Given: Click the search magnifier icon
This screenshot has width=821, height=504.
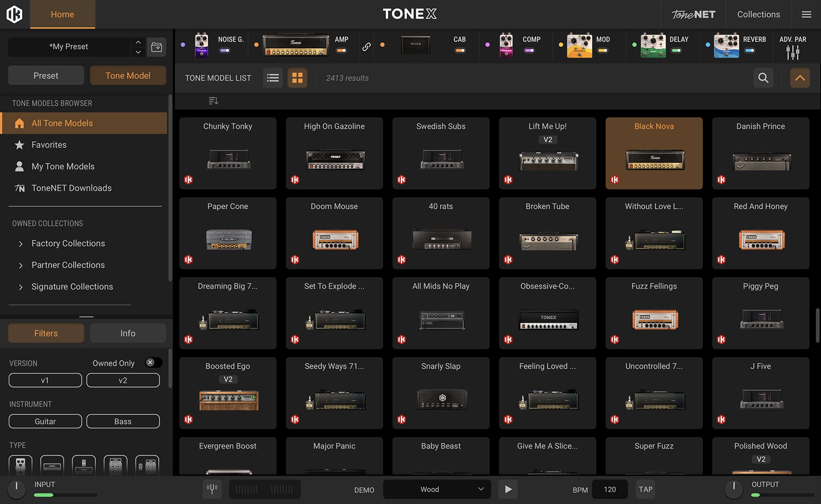Looking at the screenshot, I should [x=763, y=78].
